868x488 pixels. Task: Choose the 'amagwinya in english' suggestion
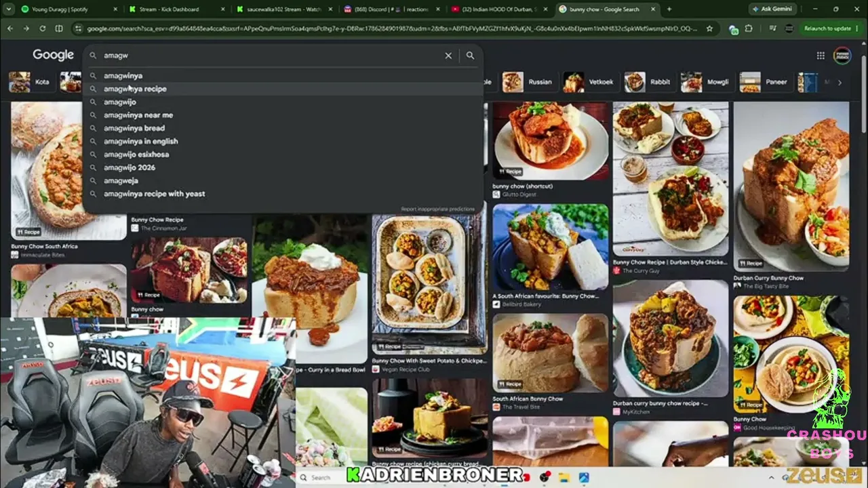(x=283, y=141)
